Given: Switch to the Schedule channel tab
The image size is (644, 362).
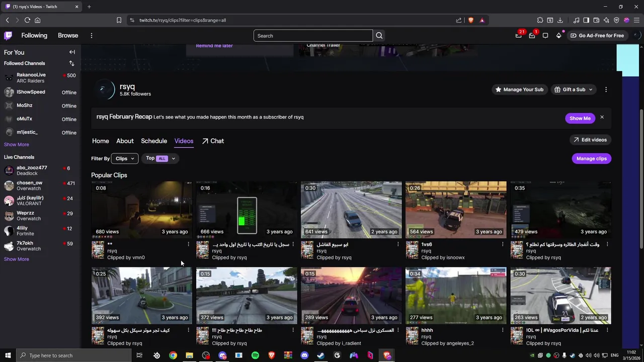Looking at the screenshot, I should click(x=154, y=141).
